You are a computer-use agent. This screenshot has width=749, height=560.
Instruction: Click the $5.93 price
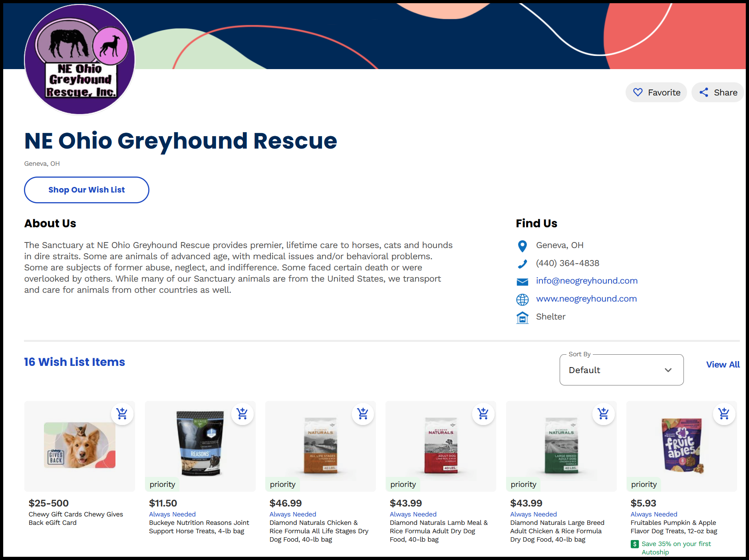point(643,503)
